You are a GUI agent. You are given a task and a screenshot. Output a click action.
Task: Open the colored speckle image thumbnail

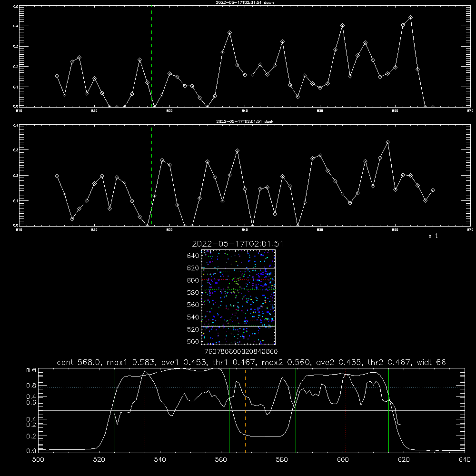(x=238, y=297)
